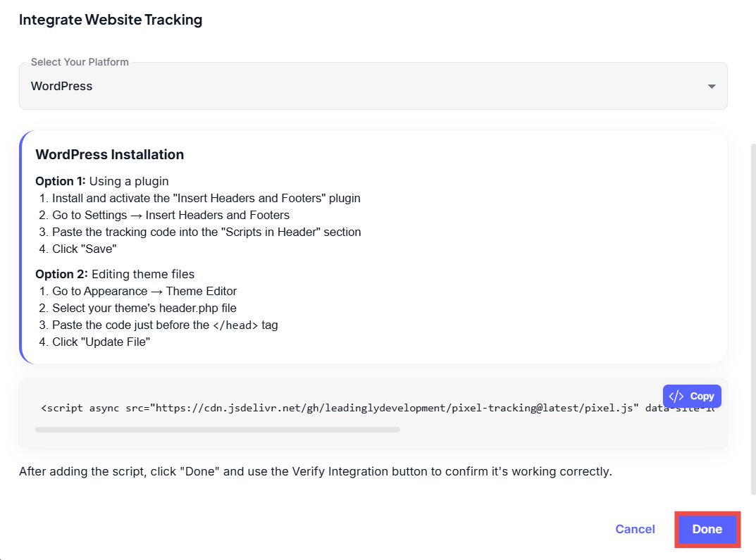This screenshot has width=756, height=560.
Task: Click the 'Click "Update File"' instruction line
Action: [101, 342]
